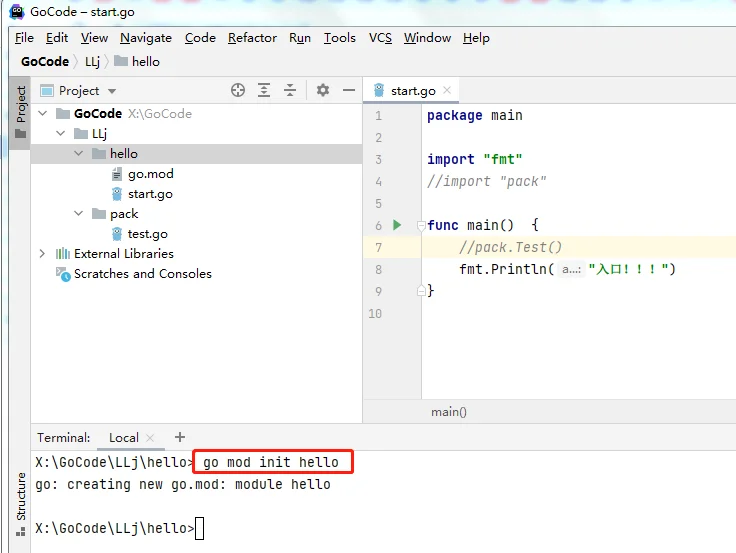The image size is (736, 553).
Task: Open Project panel gear settings
Action: [322, 90]
